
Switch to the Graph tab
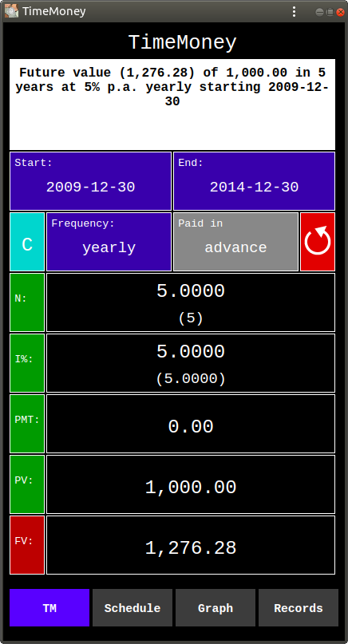click(216, 608)
